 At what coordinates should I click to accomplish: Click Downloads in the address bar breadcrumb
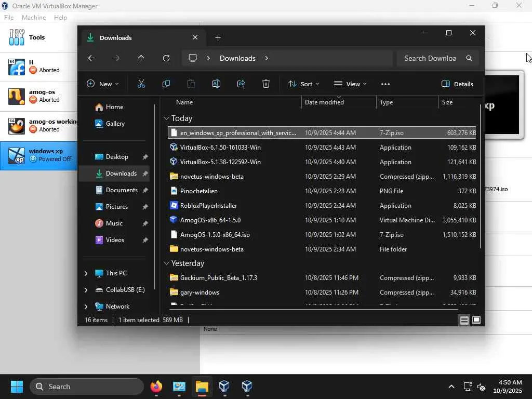click(237, 58)
